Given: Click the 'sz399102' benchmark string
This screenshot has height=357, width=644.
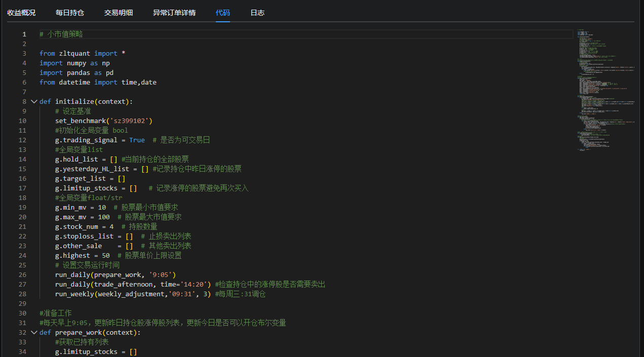Looking at the screenshot, I should coord(131,121).
